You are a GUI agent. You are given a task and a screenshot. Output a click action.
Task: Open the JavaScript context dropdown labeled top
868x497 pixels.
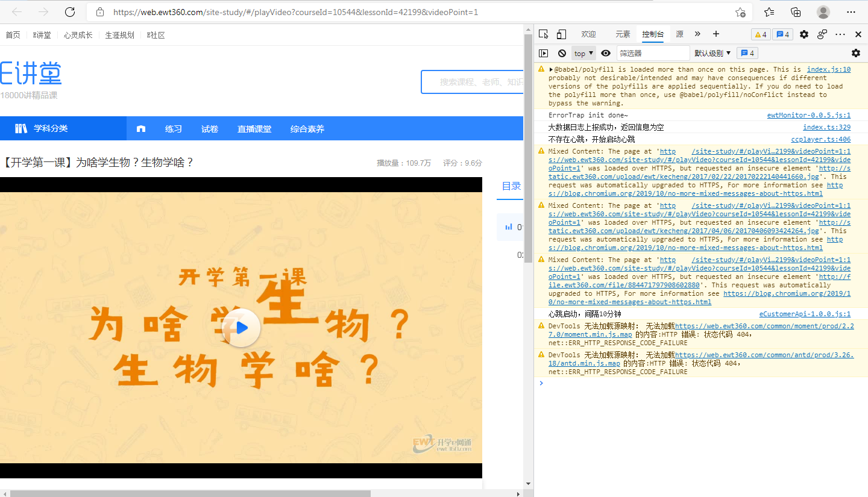coord(583,53)
